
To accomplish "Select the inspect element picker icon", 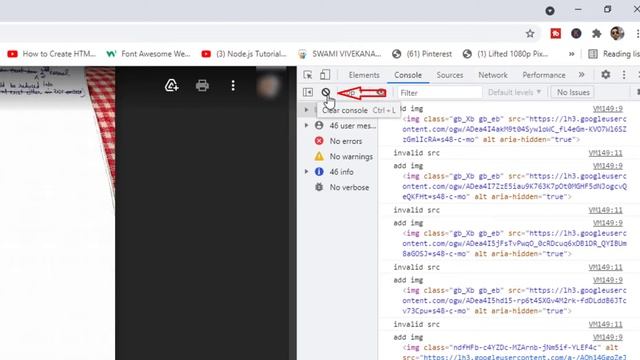I will tap(308, 75).
